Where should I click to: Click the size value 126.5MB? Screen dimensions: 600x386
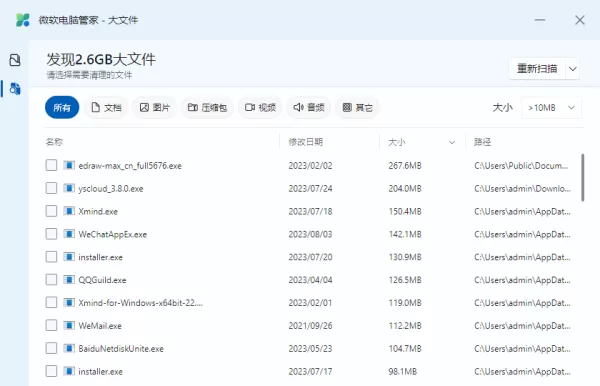[x=405, y=280]
